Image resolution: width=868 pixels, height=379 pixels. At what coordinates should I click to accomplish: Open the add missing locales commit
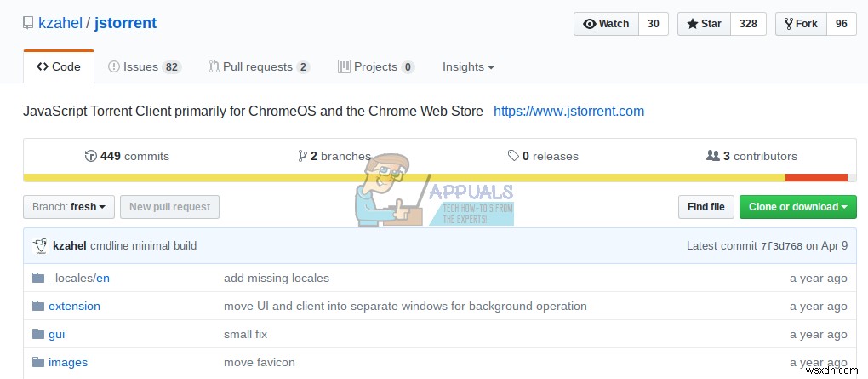tap(277, 279)
